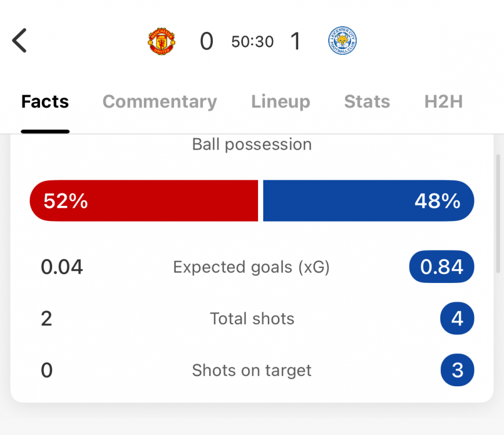Select the Facts tab
Image resolution: width=504 pixels, height=435 pixels.
45,101
